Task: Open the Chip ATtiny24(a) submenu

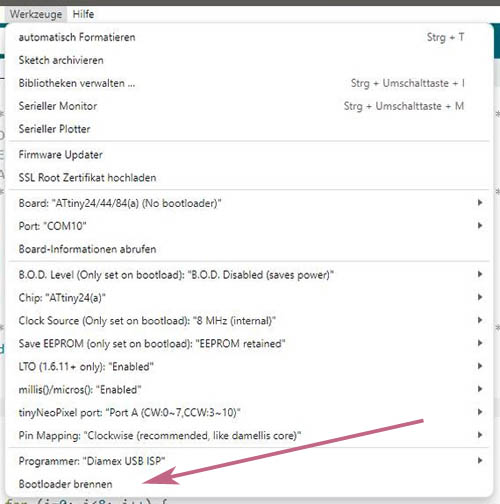Action: tap(249, 298)
